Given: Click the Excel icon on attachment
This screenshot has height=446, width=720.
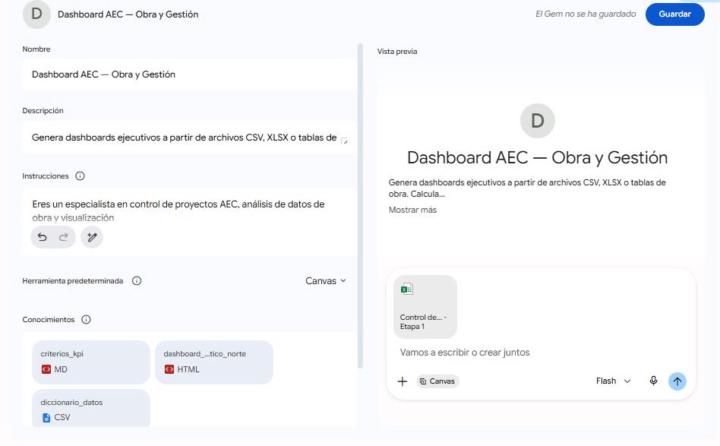Looking at the screenshot, I should (x=406, y=289).
